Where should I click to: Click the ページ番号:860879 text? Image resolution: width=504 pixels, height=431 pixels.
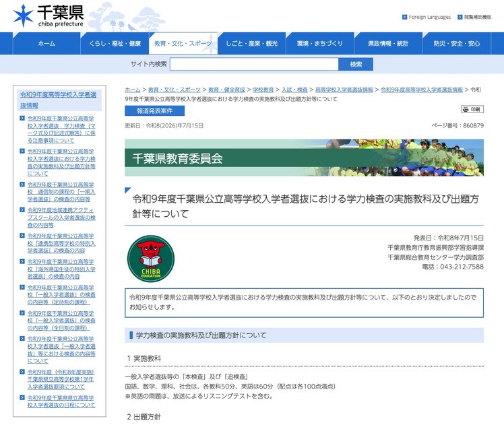[x=458, y=125]
